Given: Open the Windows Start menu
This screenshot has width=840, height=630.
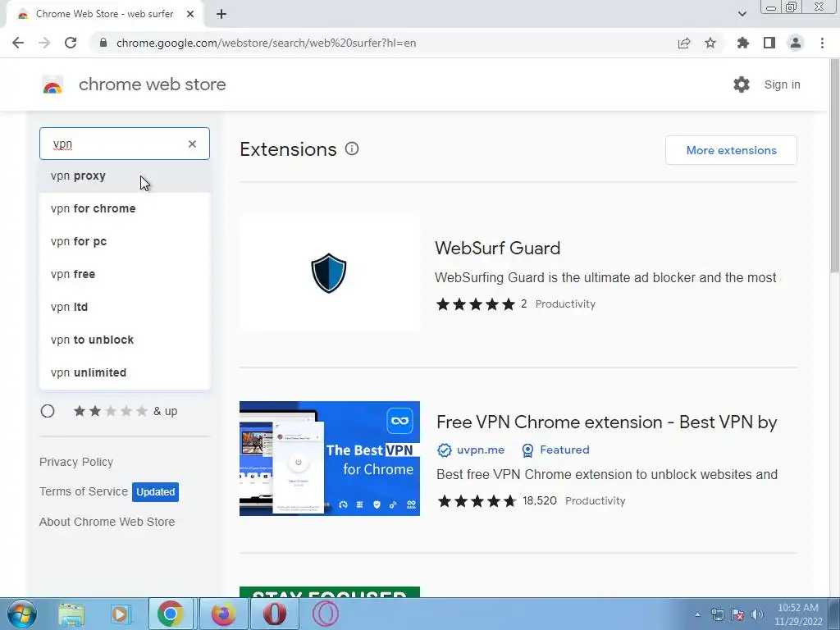Looking at the screenshot, I should tap(22, 614).
